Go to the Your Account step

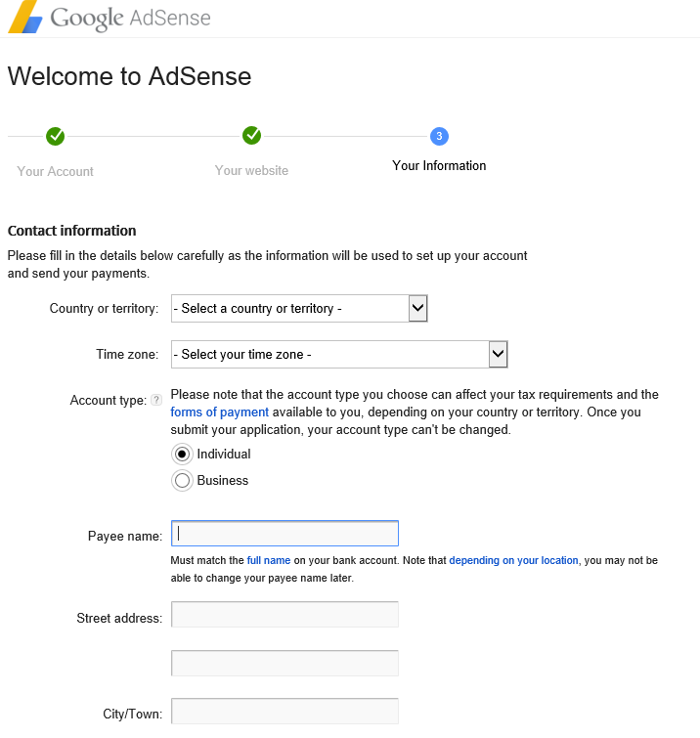tap(55, 171)
